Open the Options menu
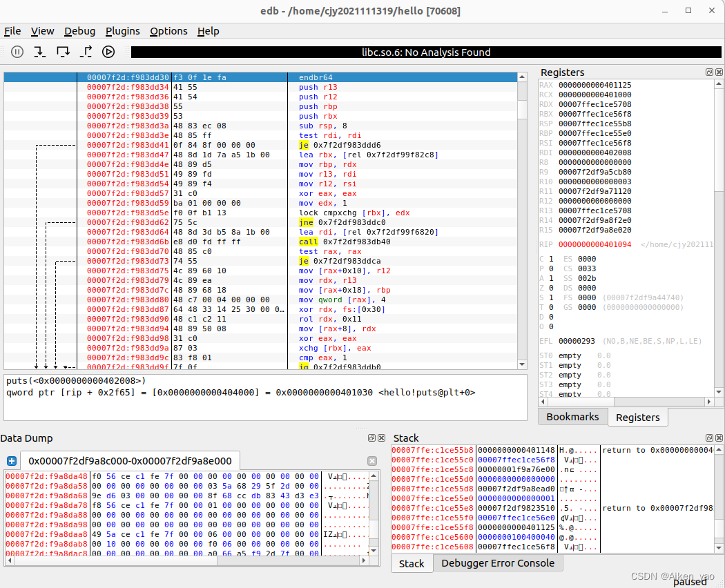The image size is (725, 588). 168,31
